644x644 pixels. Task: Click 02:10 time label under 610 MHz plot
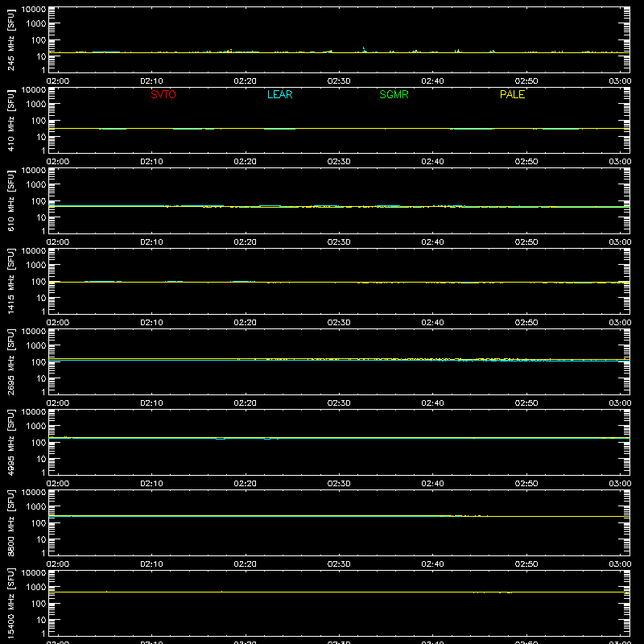[151, 242]
